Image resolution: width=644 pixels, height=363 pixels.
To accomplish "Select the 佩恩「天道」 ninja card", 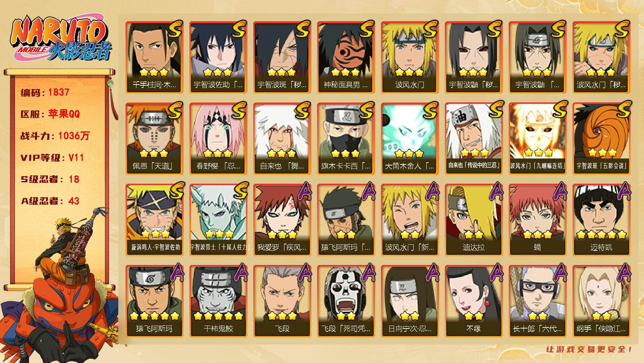I will coord(154,138).
